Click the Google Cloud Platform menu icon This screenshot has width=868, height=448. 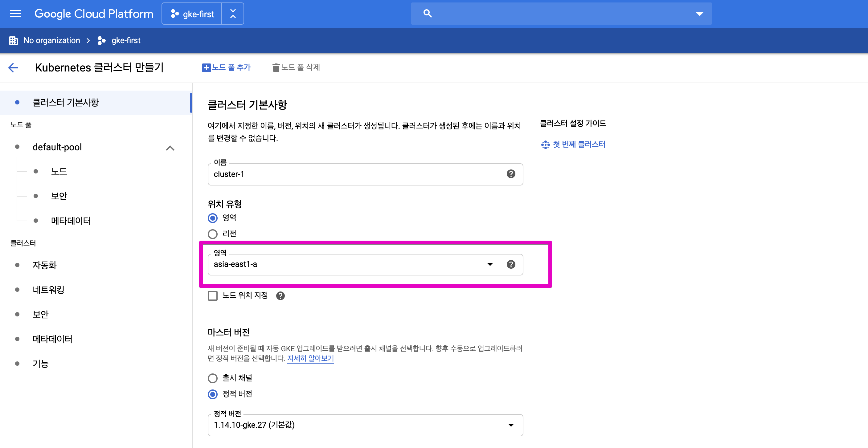click(x=15, y=14)
